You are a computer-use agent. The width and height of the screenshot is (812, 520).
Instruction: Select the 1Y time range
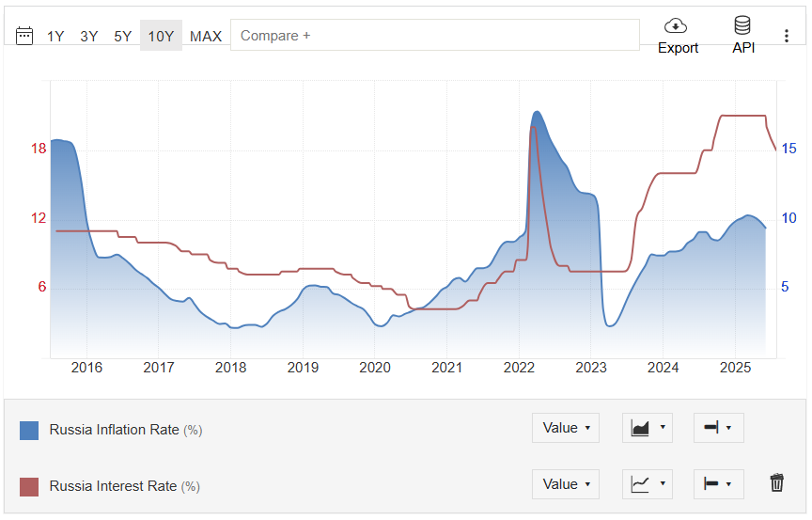(x=55, y=37)
